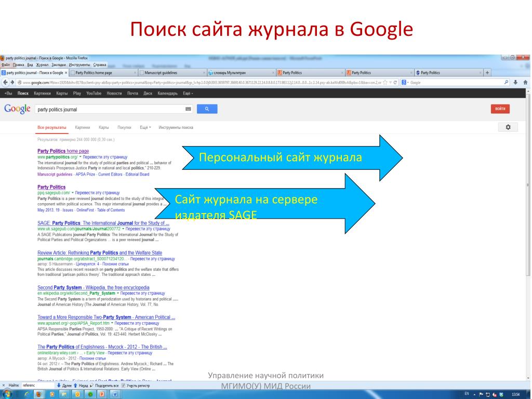Screen dimensions: 532x399
Task: Open PowerPoint from the taskbar
Action: coord(101,394)
